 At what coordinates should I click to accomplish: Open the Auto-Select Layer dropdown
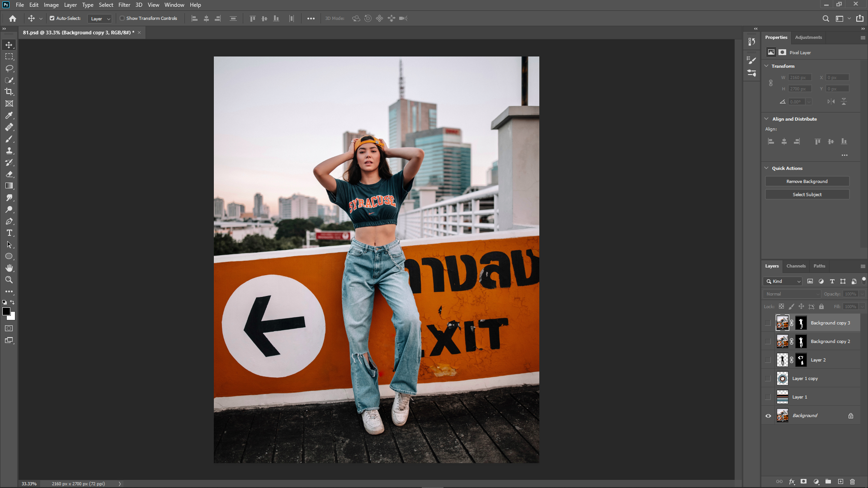click(100, 19)
